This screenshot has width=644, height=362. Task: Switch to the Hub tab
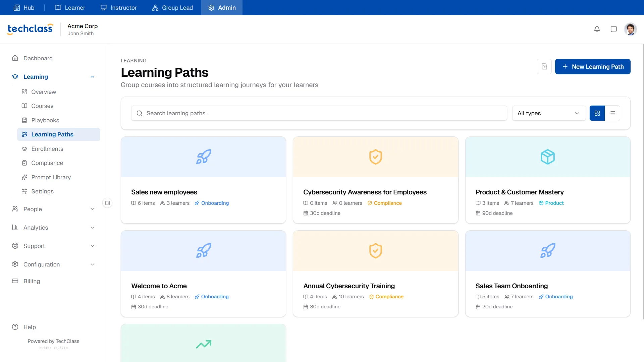tap(24, 7)
